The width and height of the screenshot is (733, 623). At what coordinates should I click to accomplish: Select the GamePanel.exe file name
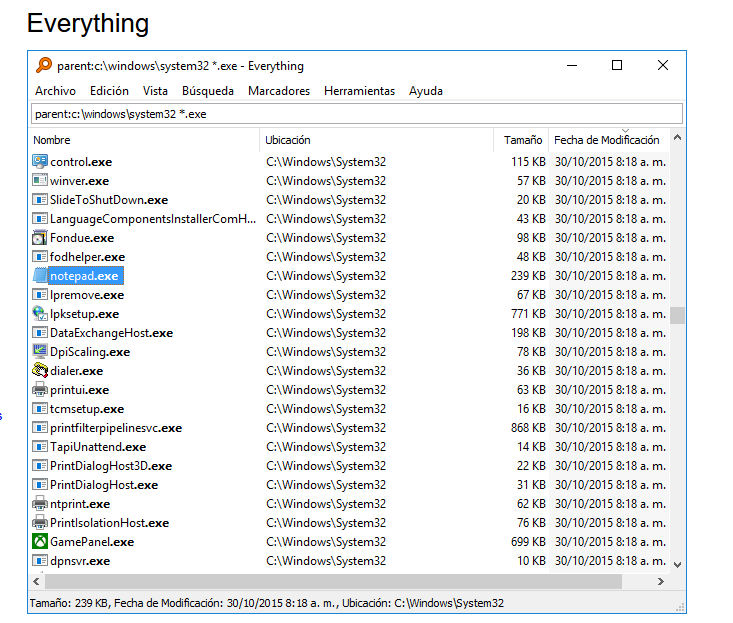point(92,542)
